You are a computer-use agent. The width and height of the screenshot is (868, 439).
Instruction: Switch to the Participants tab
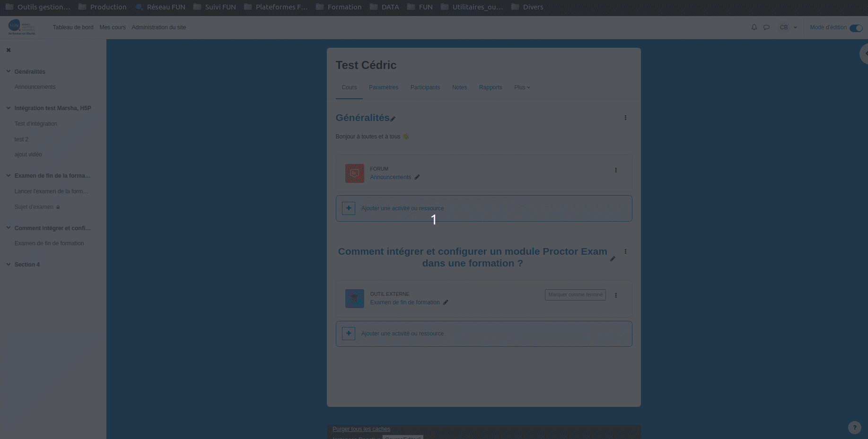pos(425,87)
